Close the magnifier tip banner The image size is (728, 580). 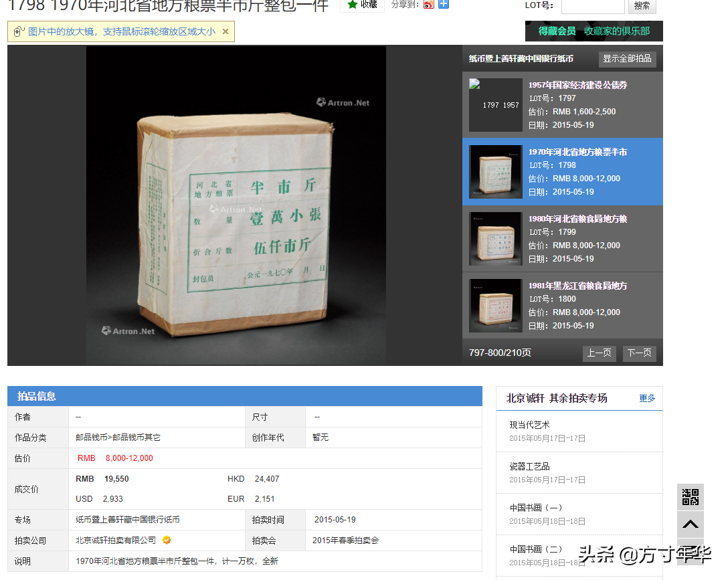pos(225,31)
